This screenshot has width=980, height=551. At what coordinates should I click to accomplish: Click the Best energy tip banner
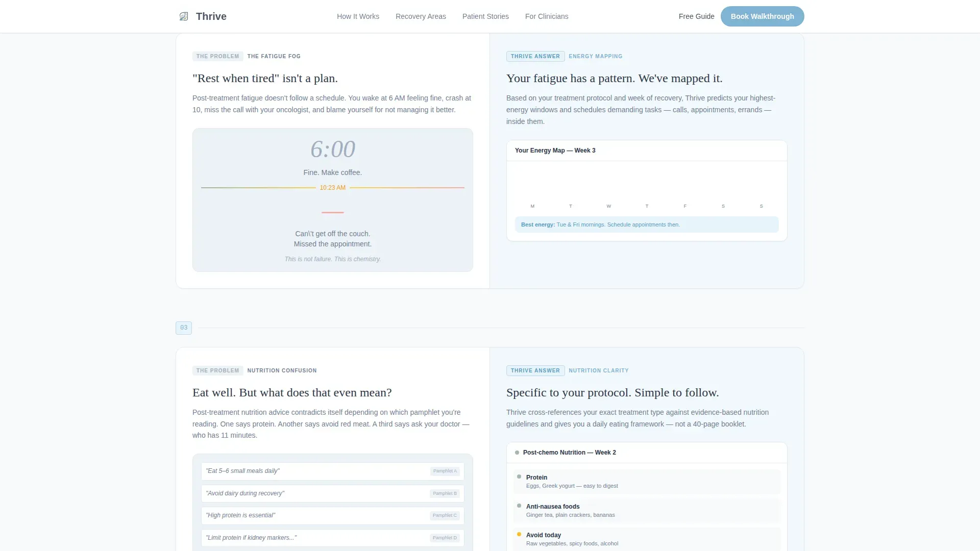(647, 224)
